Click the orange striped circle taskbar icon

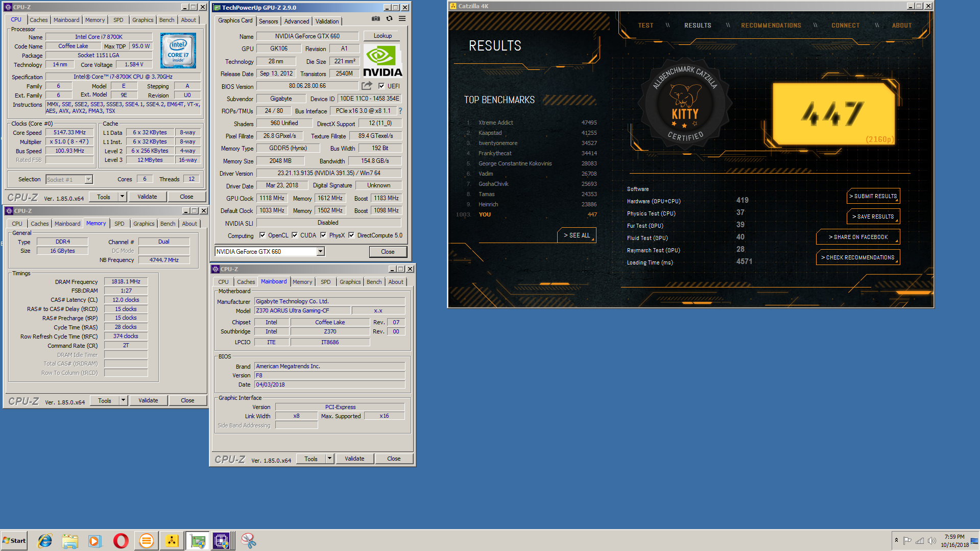point(146,541)
